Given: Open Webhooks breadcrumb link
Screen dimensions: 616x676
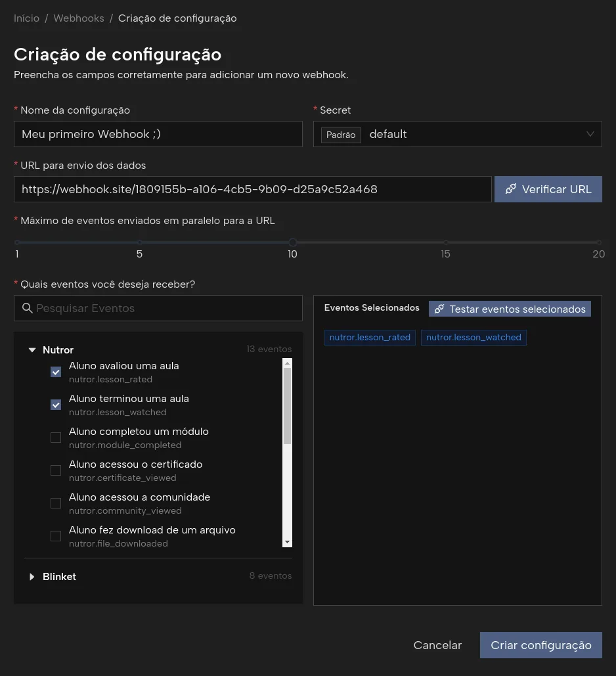Looking at the screenshot, I should pyautogui.click(x=79, y=18).
